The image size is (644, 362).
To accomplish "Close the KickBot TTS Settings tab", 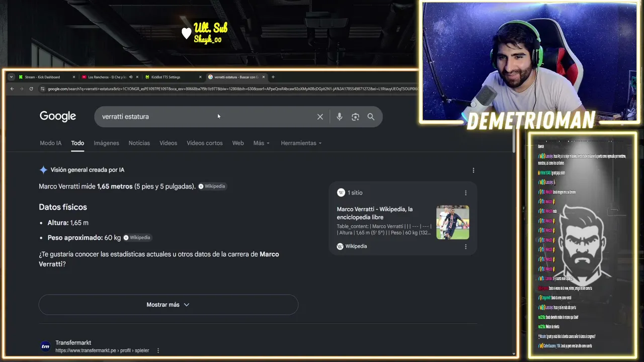I will pyautogui.click(x=200, y=77).
